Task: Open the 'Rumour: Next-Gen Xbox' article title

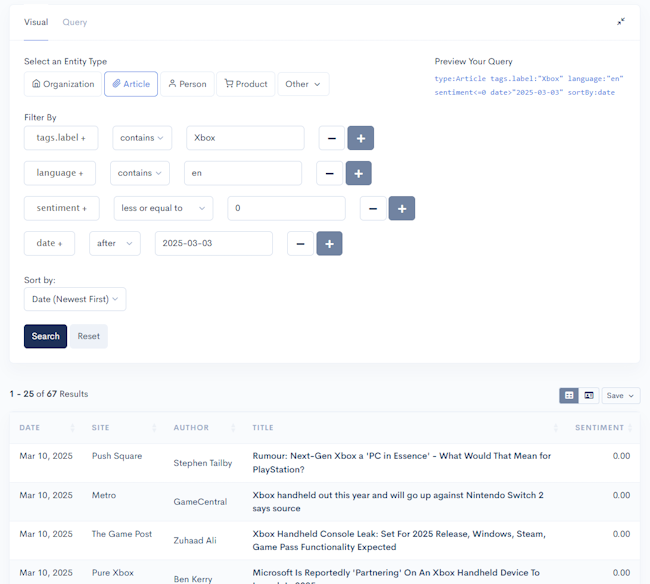Action: [x=402, y=463]
